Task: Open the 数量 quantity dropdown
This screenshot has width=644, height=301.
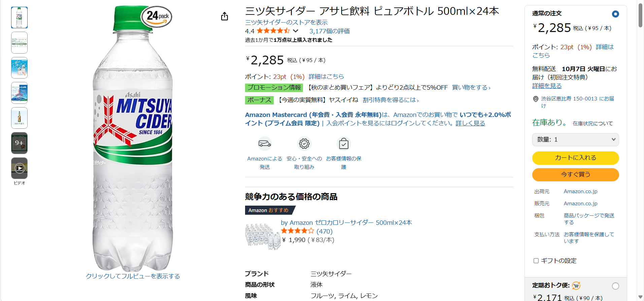Action: click(575, 140)
